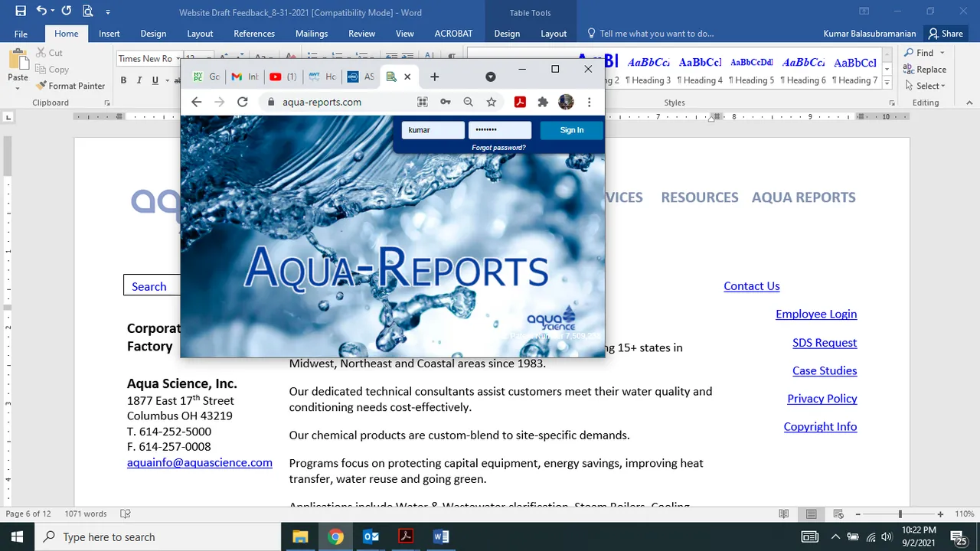Open the Adobe Acrobat extension icon in Chrome

519,102
